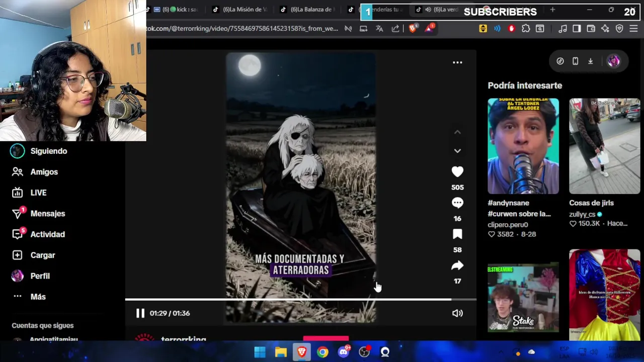Like the video with the heart icon
The width and height of the screenshot is (644, 362).
point(457,172)
